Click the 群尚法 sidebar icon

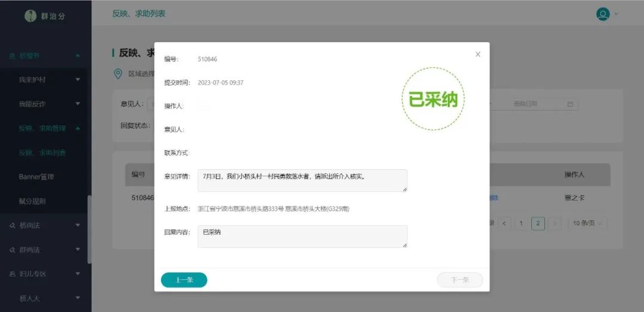[13, 250]
